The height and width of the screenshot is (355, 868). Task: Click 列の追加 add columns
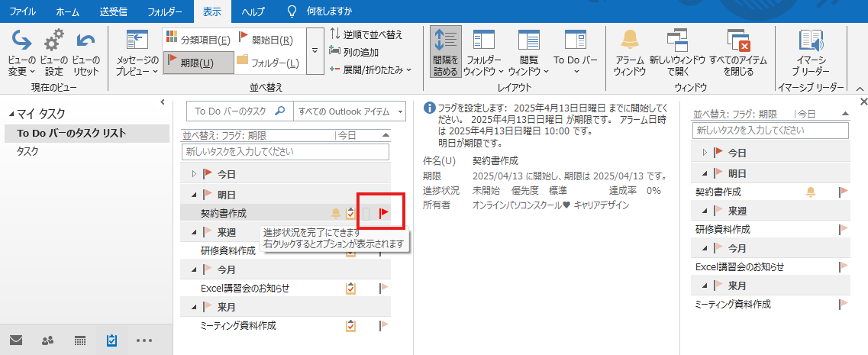coord(353,52)
